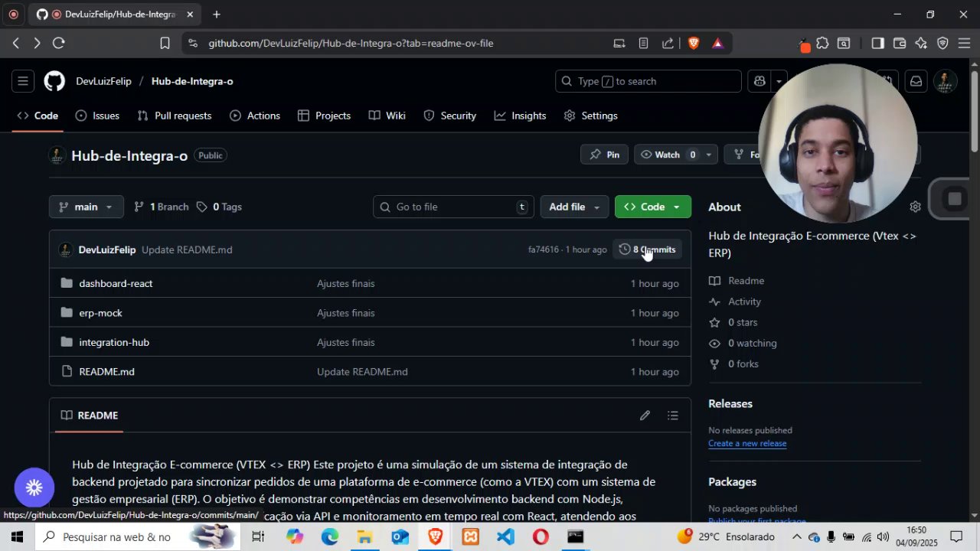The image size is (980, 551).
Task: Open the 0 Tags link
Action: [219, 207]
